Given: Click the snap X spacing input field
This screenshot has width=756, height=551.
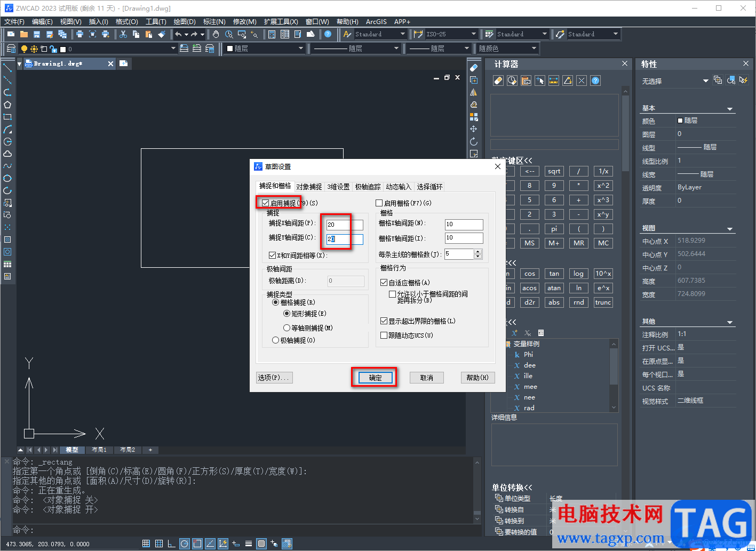Looking at the screenshot, I should [x=345, y=225].
